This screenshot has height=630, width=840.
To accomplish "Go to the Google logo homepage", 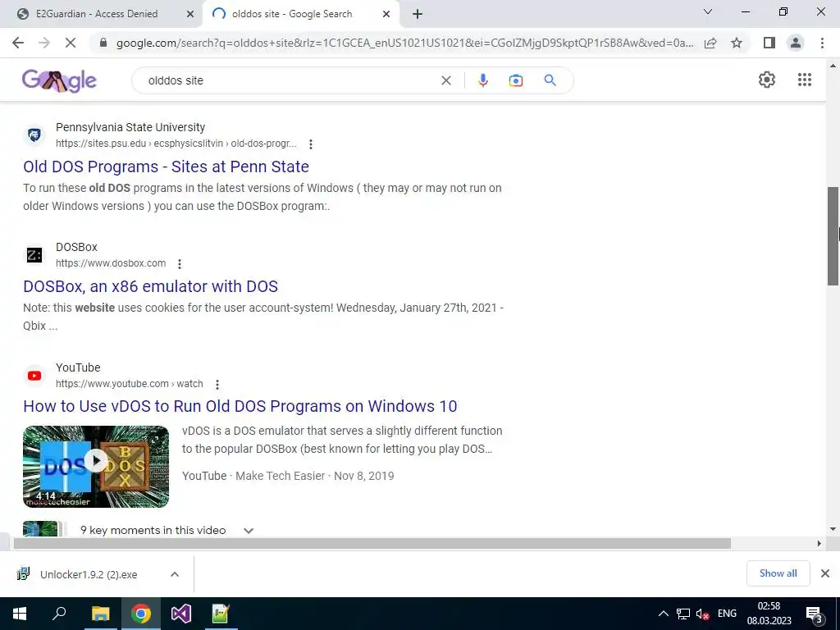I will 59,80.
